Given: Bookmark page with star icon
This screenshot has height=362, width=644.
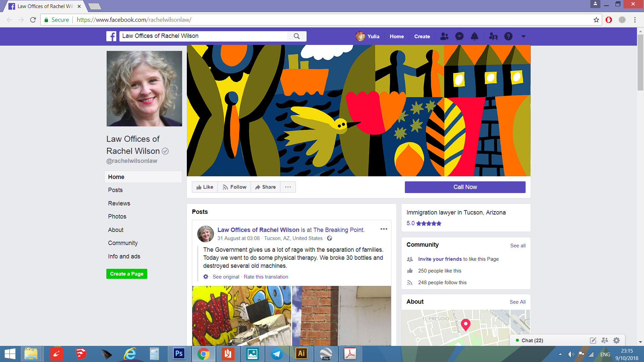Looking at the screenshot, I should click(596, 20).
